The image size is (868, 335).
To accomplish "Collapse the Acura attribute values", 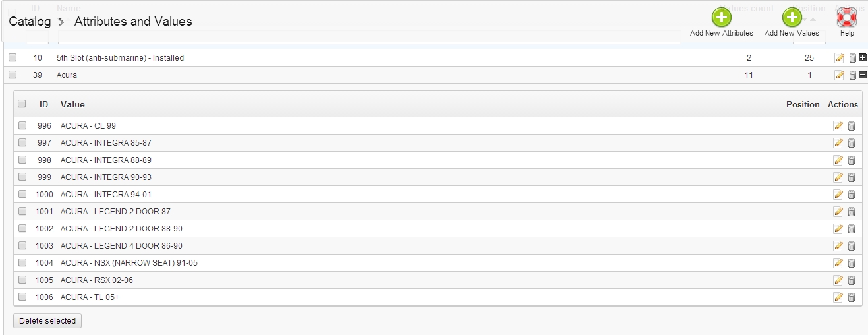I will pos(863,75).
